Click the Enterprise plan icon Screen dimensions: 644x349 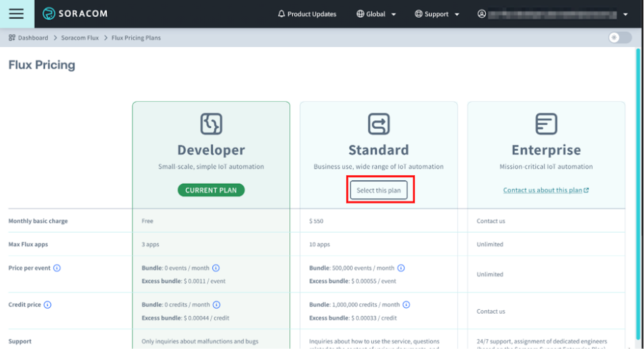pyautogui.click(x=546, y=123)
